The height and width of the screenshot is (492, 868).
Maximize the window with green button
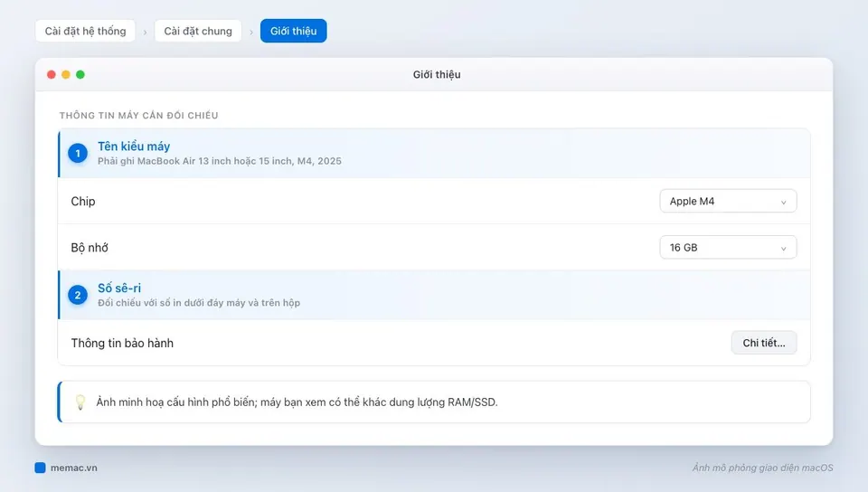(x=80, y=75)
